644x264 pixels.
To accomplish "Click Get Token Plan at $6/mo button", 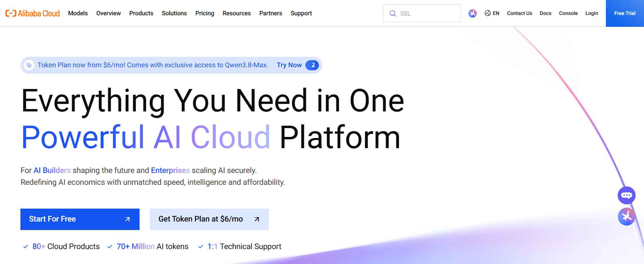I will [209, 219].
